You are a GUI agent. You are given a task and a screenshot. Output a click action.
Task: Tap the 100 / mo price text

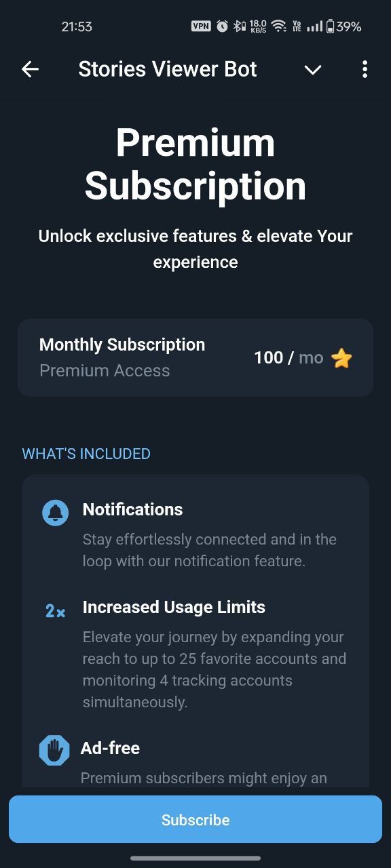point(288,357)
